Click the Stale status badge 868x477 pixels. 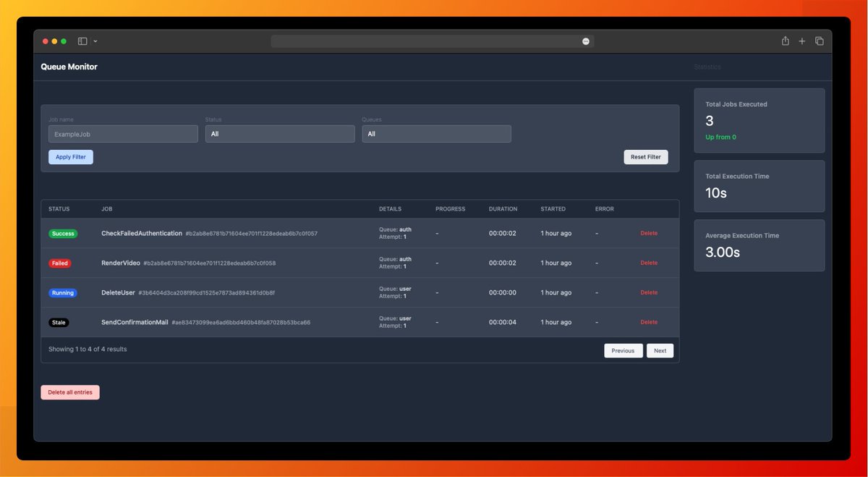[x=59, y=323]
